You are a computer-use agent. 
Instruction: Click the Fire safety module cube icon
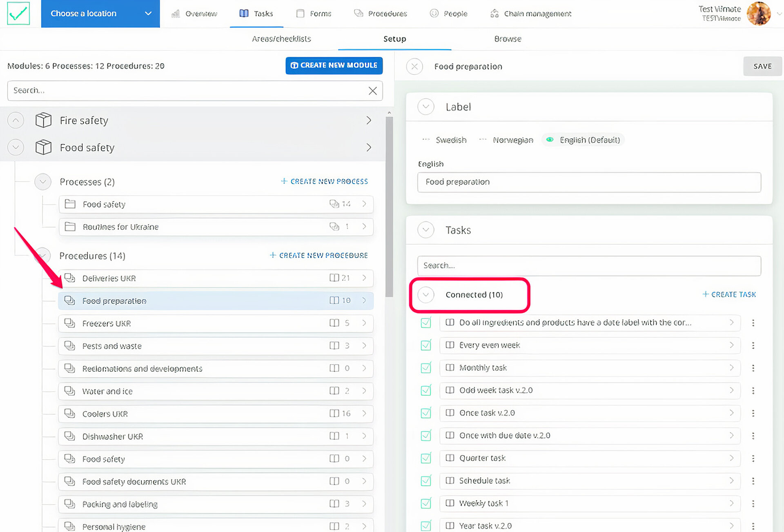pyautogui.click(x=43, y=120)
